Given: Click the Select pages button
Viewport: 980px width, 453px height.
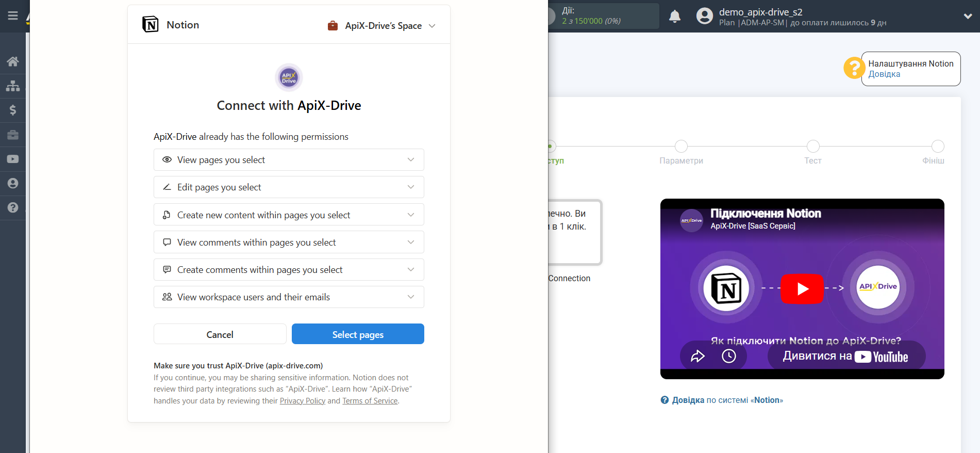Looking at the screenshot, I should [x=358, y=334].
